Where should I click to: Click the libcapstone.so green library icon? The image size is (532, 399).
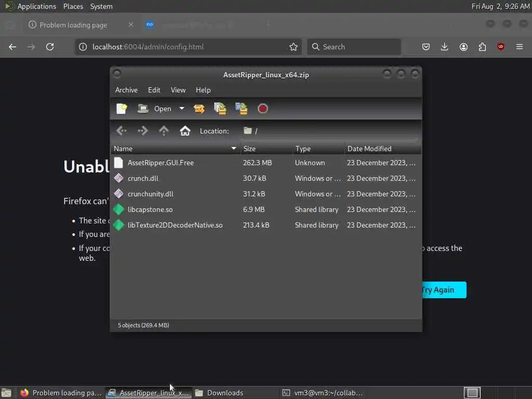point(118,209)
